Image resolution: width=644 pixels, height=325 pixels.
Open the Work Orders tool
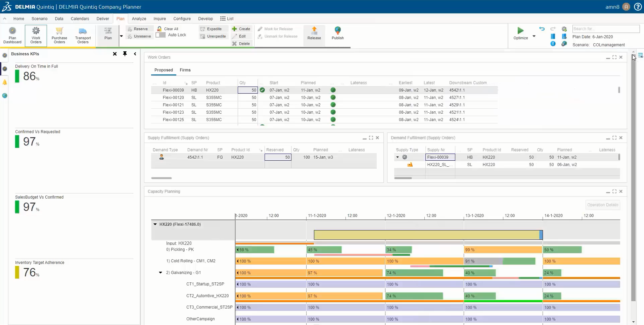(36, 35)
